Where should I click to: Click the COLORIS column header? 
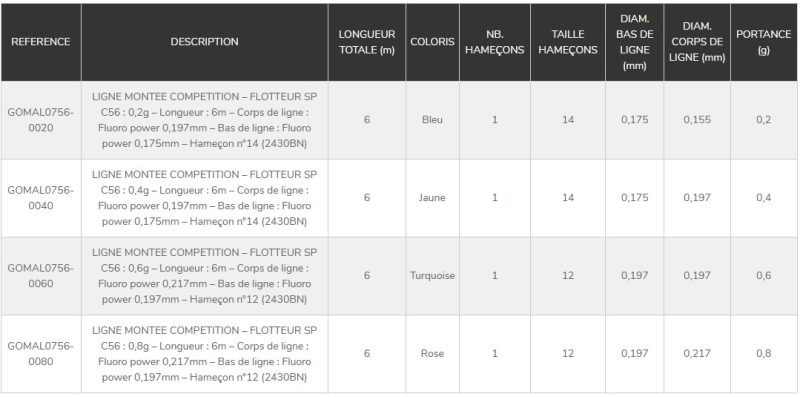(x=433, y=42)
